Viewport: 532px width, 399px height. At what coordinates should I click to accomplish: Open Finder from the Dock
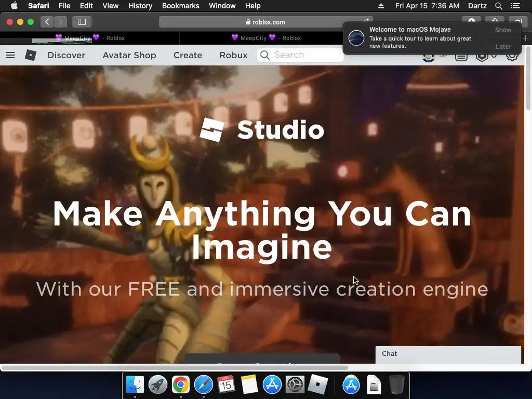(135, 385)
